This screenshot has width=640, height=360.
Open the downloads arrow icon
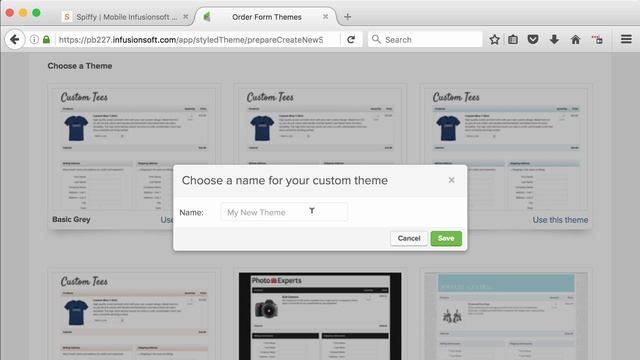tap(554, 40)
